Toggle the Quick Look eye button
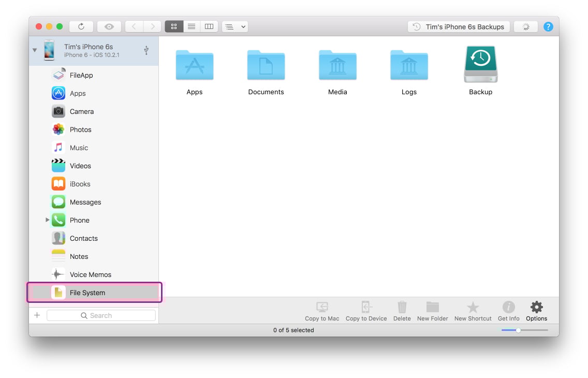The image size is (588, 378). [x=109, y=26]
